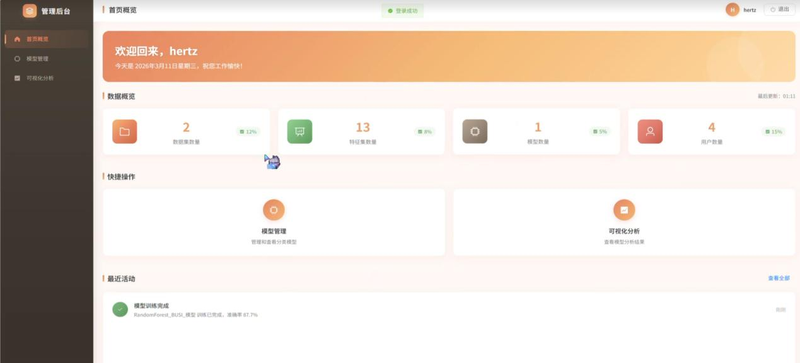Click the brown chip icon for 模型数量
Screen dimensions: 800x363
click(x=475, y=131)
